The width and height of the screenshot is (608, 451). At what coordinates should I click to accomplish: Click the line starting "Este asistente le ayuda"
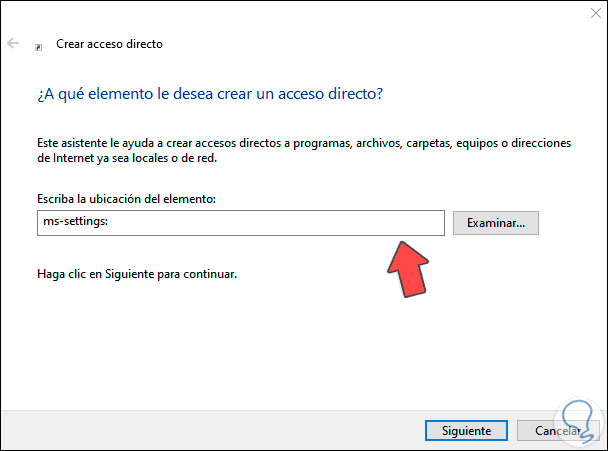pos(300,143)
